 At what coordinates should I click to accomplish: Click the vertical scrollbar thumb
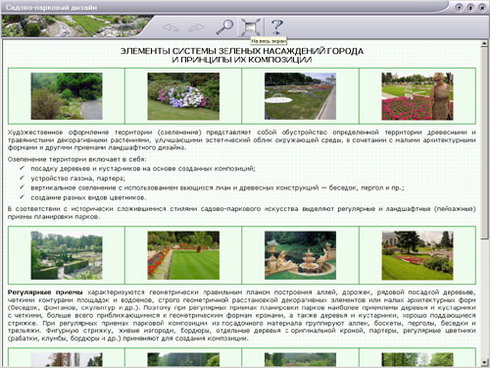click(x=484, y=143)
